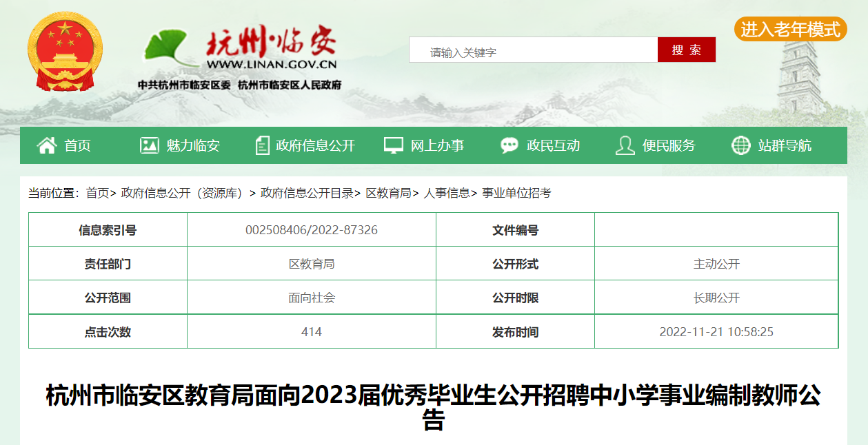This screenshot has height=445, width=868.
Task: Click the Hangzhou Lin'an ginkgo leaf logo
Action: pyautogui.click(x=172, y=48)
